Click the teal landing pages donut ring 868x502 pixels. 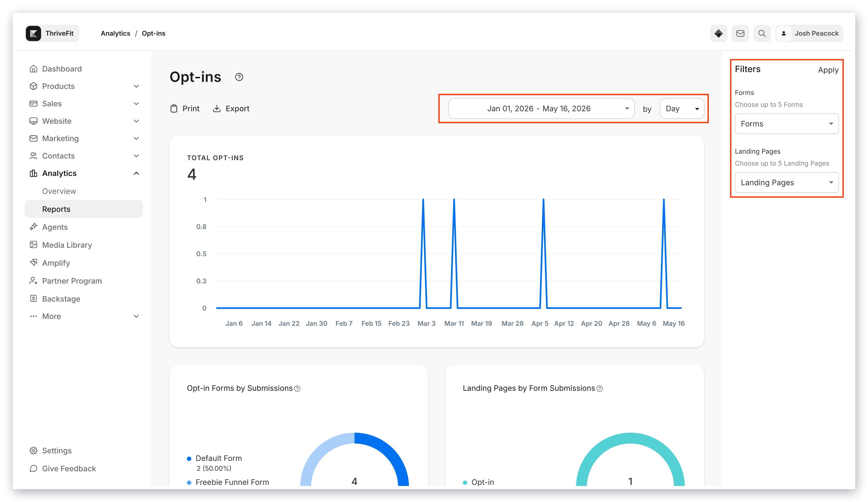tap(630, 438)
